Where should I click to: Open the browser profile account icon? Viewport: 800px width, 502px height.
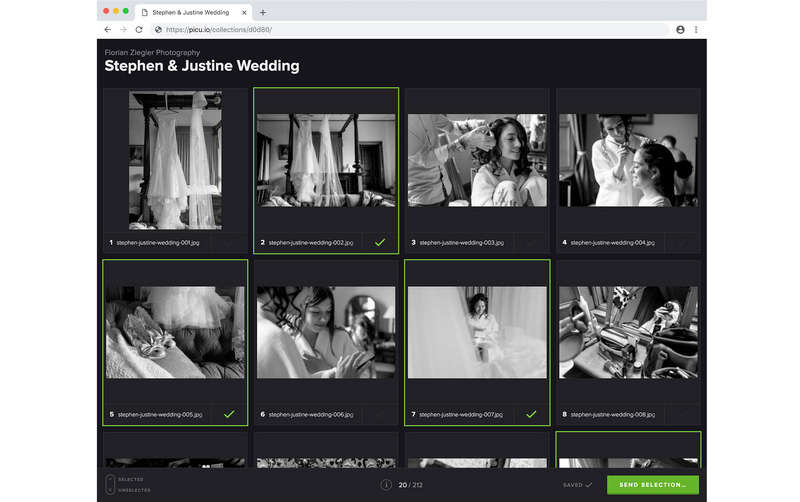(680, 30)
